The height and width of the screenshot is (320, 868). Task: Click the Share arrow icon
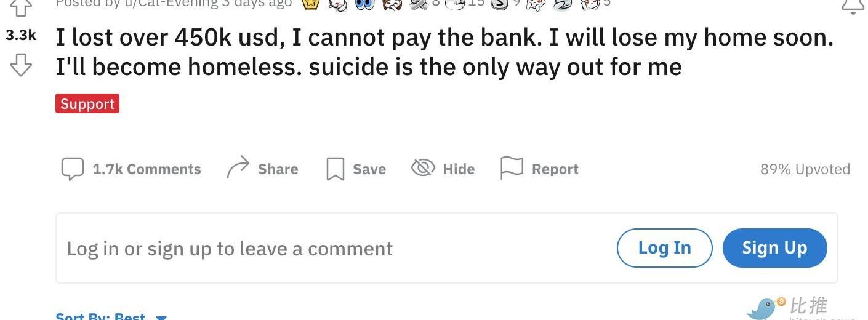(238, 167)
